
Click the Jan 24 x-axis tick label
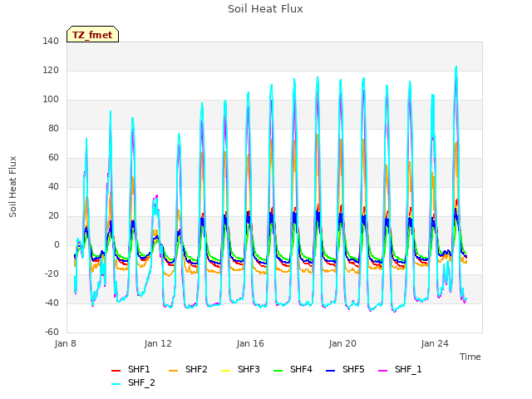click(435, 343)
